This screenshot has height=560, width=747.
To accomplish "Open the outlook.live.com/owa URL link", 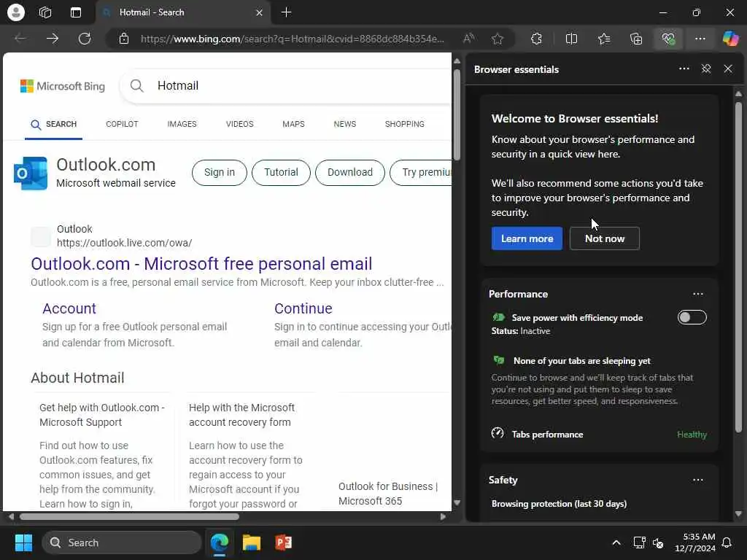I will 124,243.
